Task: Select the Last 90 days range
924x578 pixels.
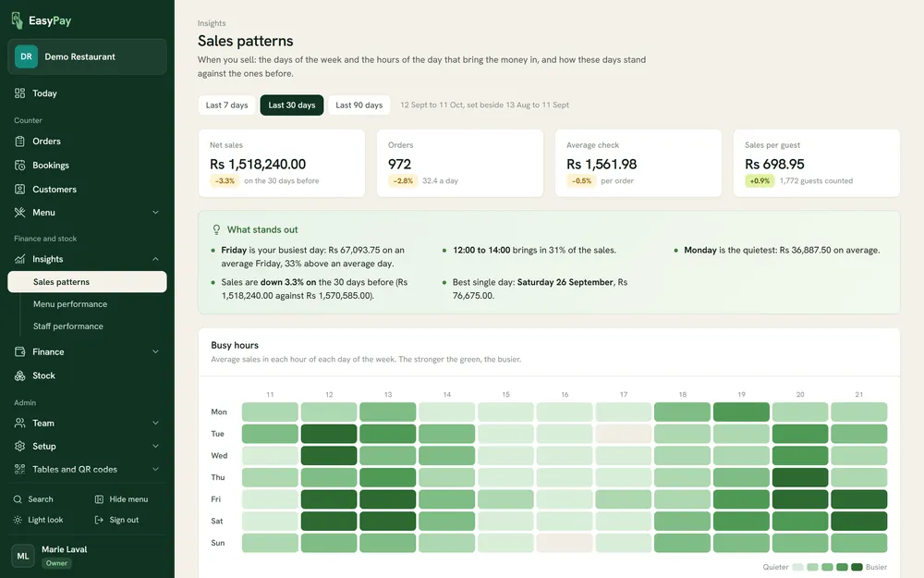Action: pos(359,105)
